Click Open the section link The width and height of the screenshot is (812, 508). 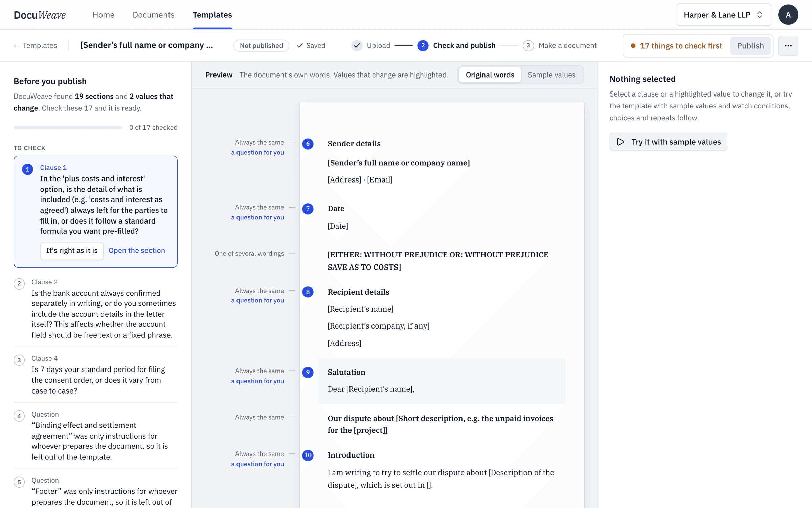pyautogui.click(x=137, y=251)
